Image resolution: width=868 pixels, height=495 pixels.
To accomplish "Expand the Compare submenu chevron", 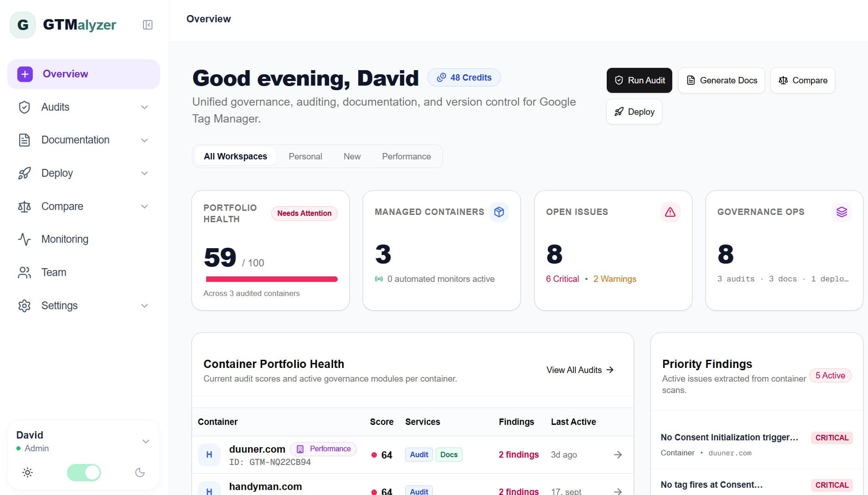I will 144,206.
